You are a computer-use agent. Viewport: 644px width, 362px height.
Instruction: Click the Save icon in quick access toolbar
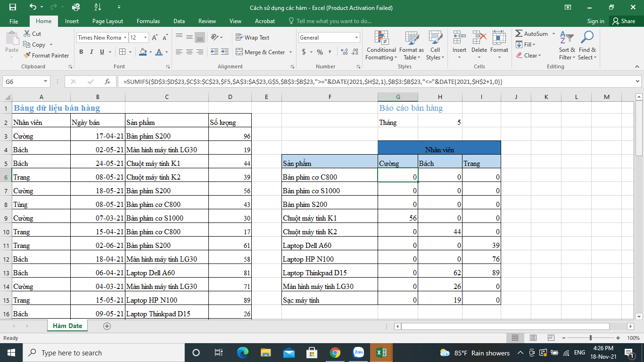(x=13, y=8)
